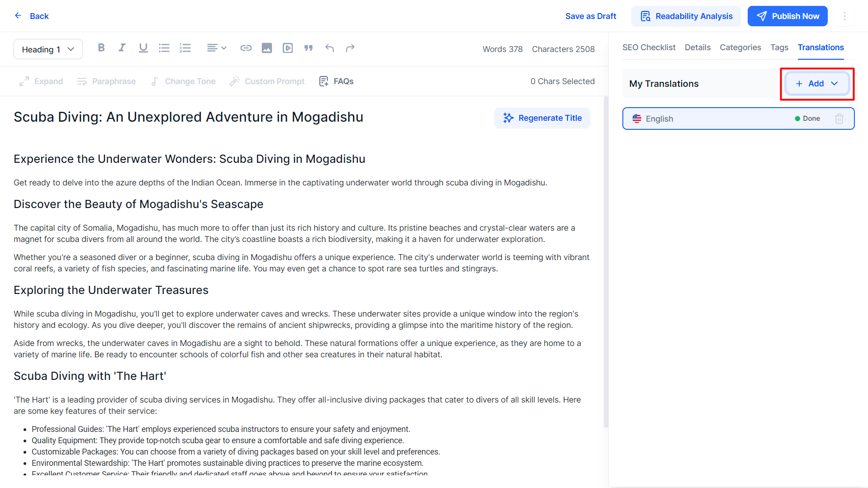The image size is (868, 488).
Task: Click the 'Words 378' counter
Action: (503, 49)
